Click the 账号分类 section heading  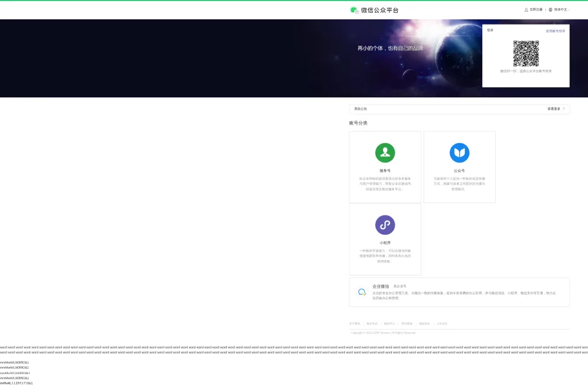[358, 123]
